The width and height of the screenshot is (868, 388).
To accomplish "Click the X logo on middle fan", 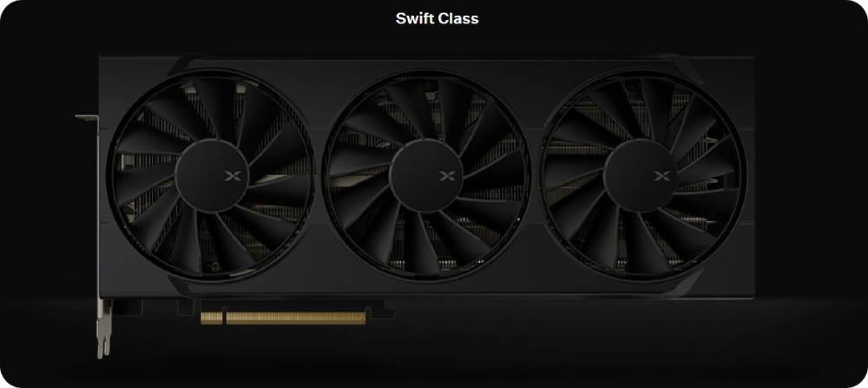I will (x=447, y=176).
